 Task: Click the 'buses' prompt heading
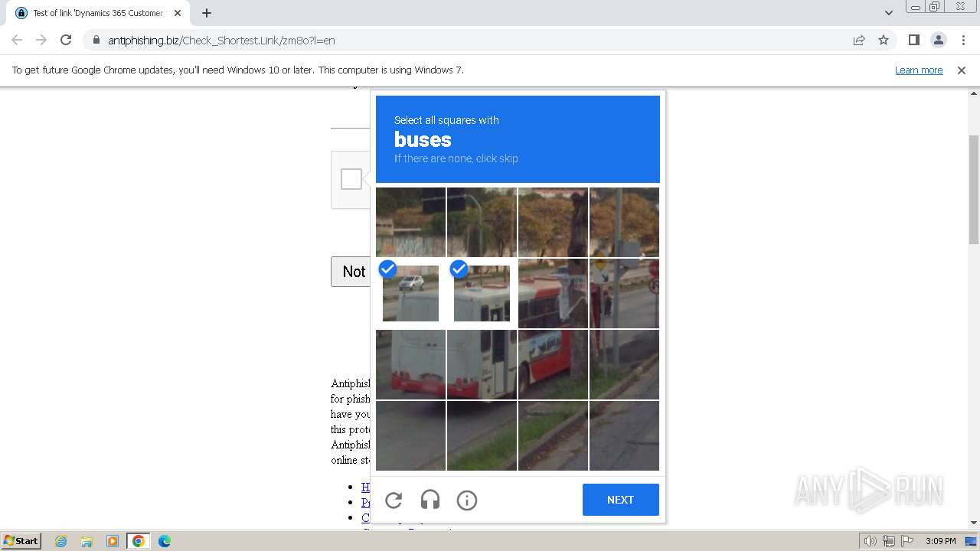(423, 139)
